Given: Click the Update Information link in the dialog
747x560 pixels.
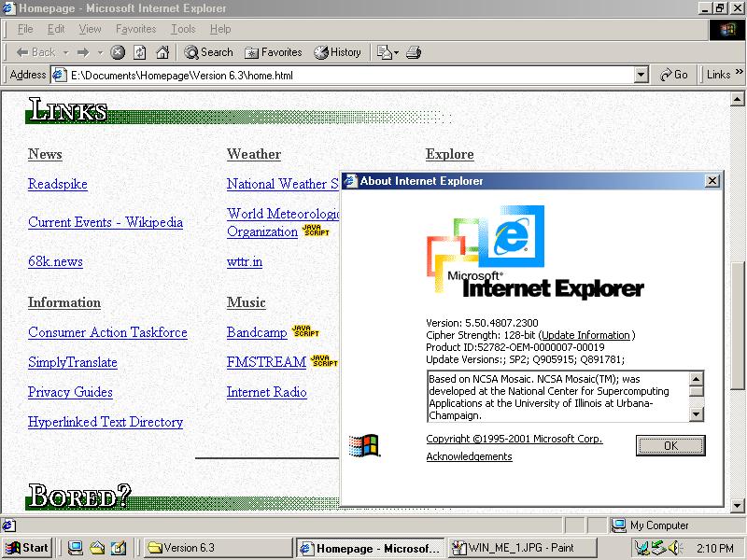Looking at the screenshot, I should [x=586, y=335].
